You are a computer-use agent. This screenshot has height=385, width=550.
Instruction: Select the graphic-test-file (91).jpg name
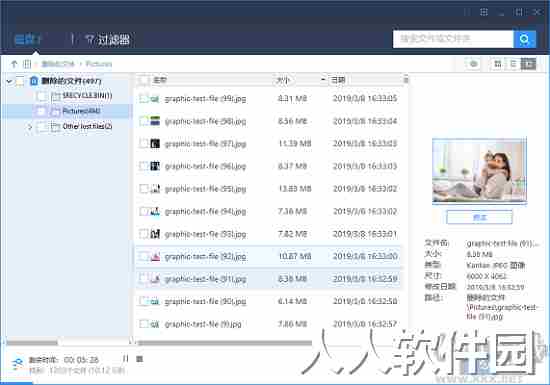pyautogui.click(x=205, y=279)
